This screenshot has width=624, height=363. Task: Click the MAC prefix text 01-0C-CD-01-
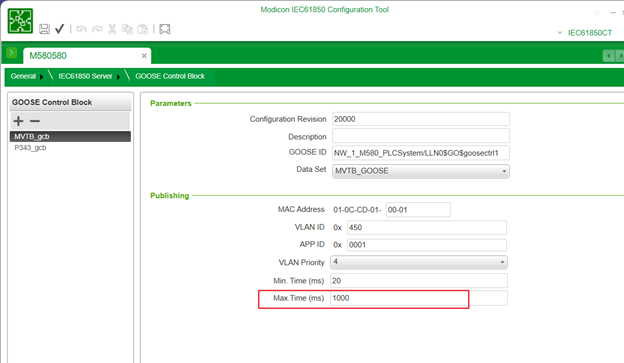coord(357,210)
